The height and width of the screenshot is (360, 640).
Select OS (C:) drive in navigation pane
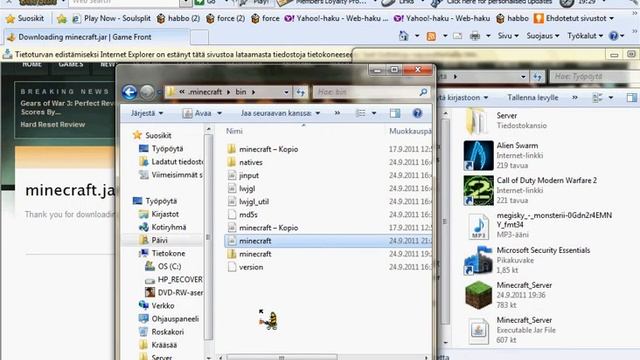[x=163, y=266]
